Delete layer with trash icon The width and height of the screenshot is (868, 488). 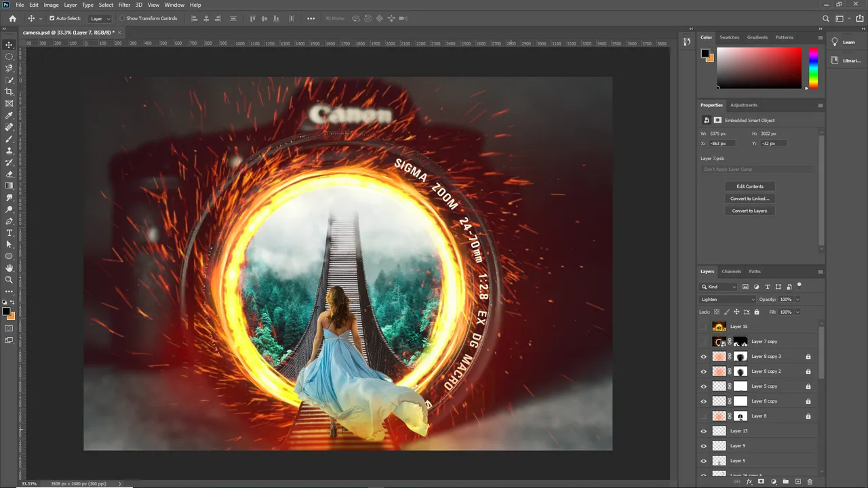[x=810, y=482]
